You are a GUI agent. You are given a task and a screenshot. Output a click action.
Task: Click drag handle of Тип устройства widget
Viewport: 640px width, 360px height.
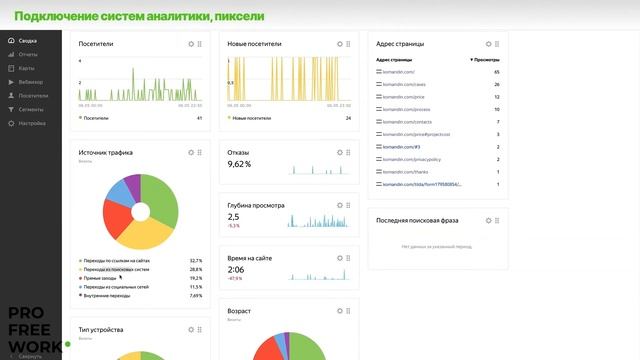(x=200, y=330)
